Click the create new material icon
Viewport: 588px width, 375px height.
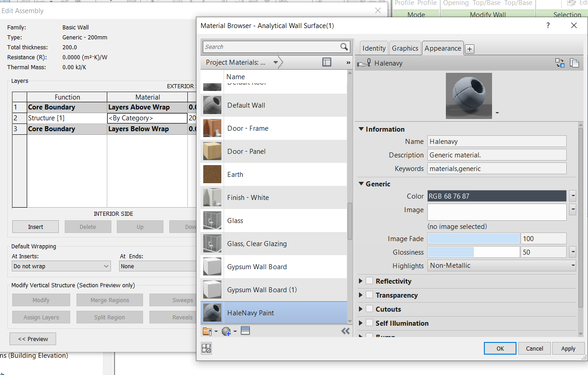click(x=227, y=332)
